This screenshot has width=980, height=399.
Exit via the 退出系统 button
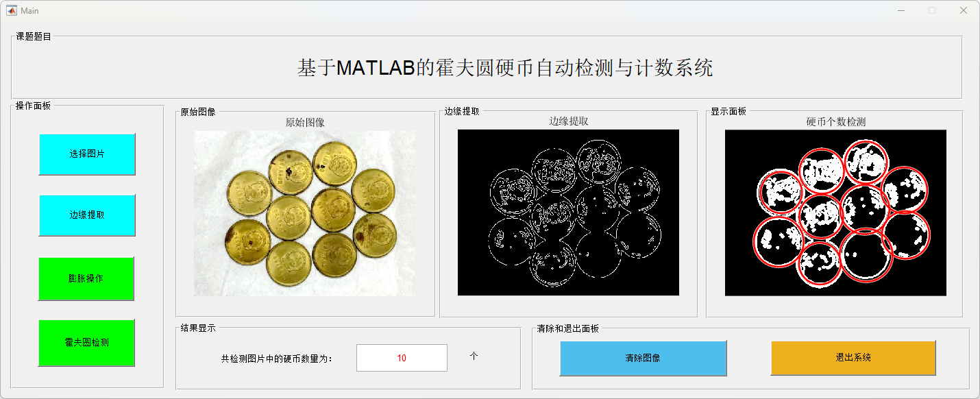(x=853, y=357)
